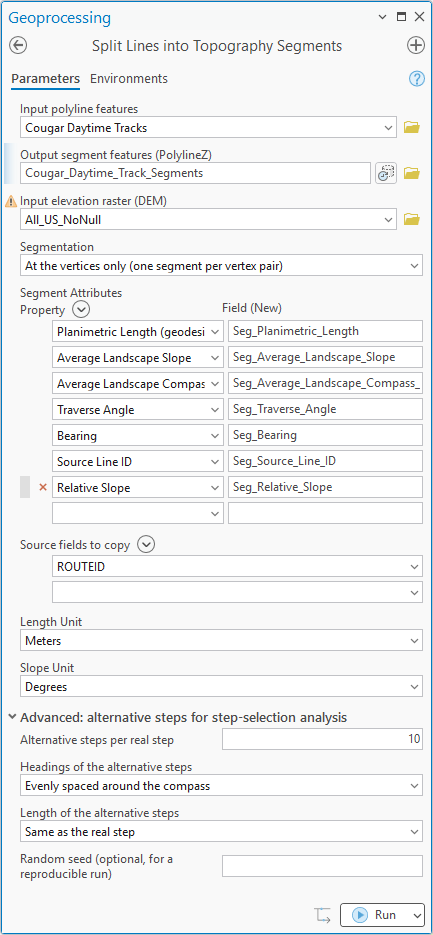Maximize the Geoprocessing pane
Screen dimensions: 433x935
(x=401, y=17)
